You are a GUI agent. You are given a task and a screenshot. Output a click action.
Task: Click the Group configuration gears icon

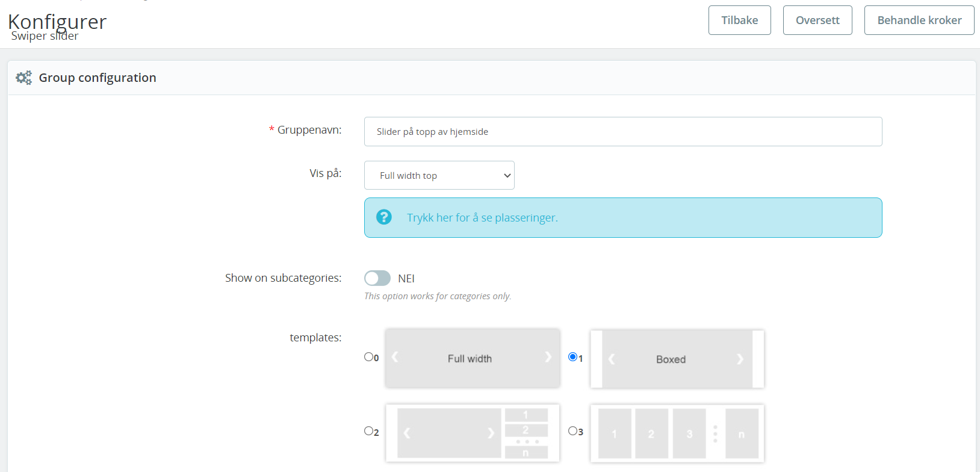click(23, 78)
